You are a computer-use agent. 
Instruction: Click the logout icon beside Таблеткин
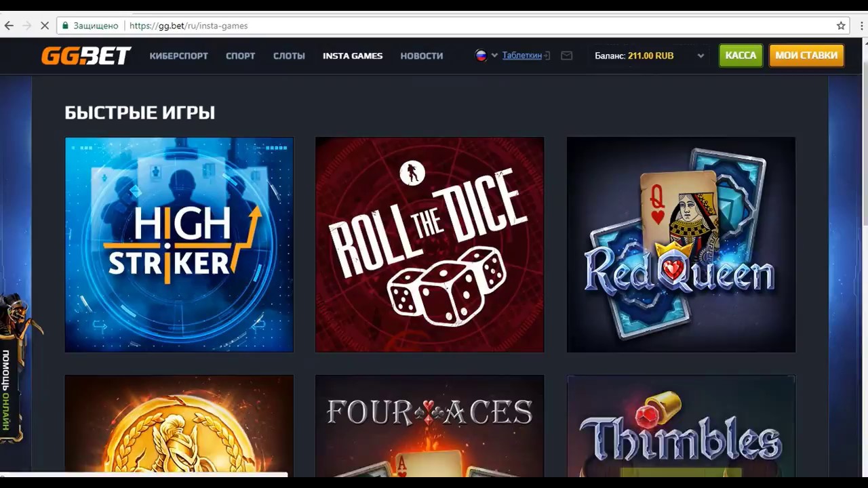[547, 56]
